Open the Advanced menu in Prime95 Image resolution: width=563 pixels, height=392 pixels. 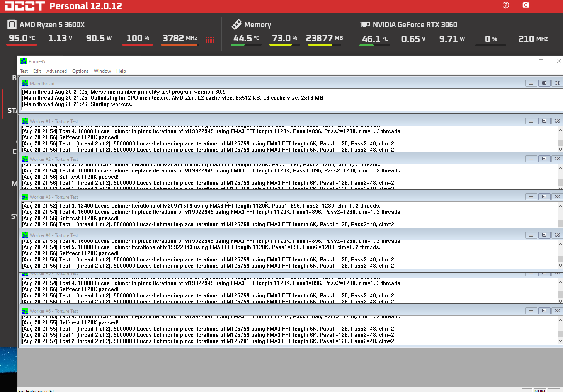[56, 71]
